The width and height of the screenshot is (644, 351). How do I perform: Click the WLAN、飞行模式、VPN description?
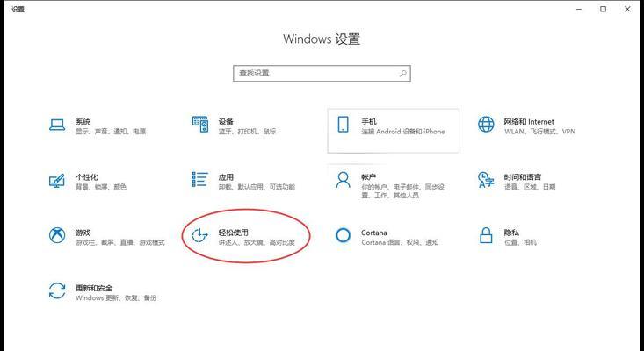[539, 132]
